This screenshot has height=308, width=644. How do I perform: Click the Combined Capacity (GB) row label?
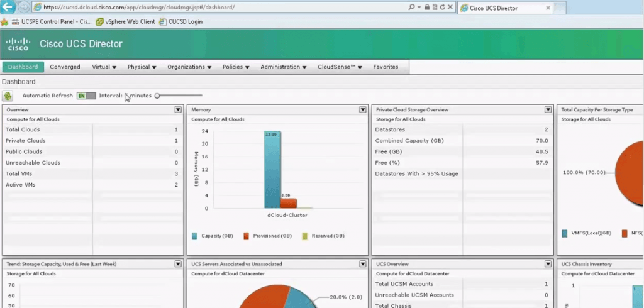point(409,141)
